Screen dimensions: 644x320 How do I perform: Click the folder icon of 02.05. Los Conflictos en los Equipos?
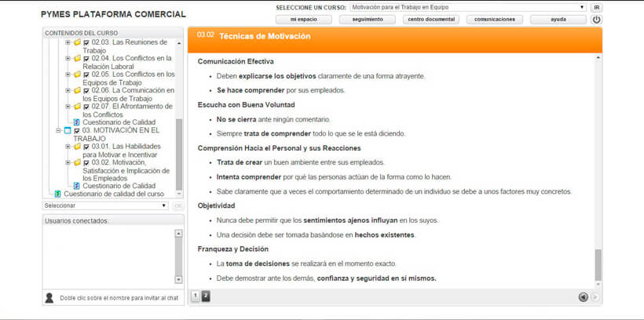77,75
